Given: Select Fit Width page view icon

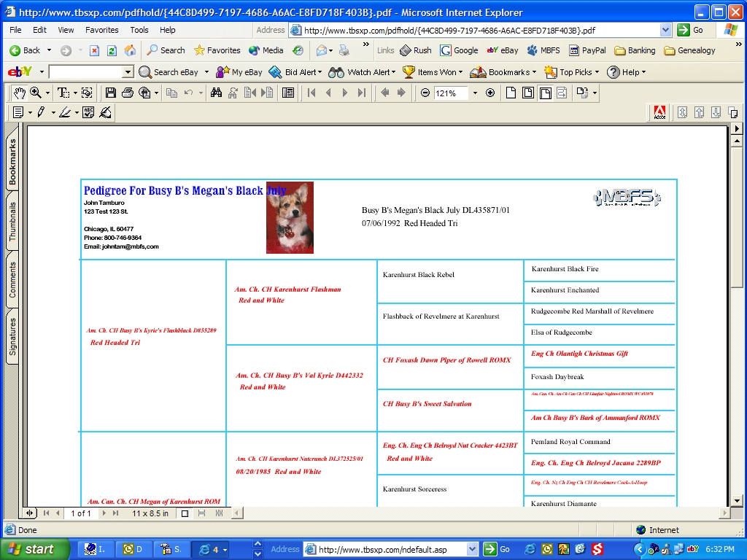Looking at the screenshot, I should (544, 93).
